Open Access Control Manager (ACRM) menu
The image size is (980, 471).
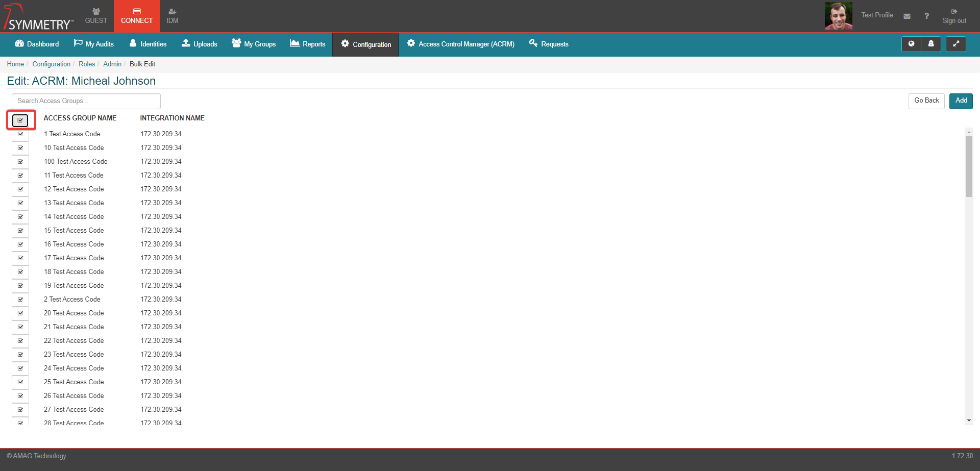(461, 44)
